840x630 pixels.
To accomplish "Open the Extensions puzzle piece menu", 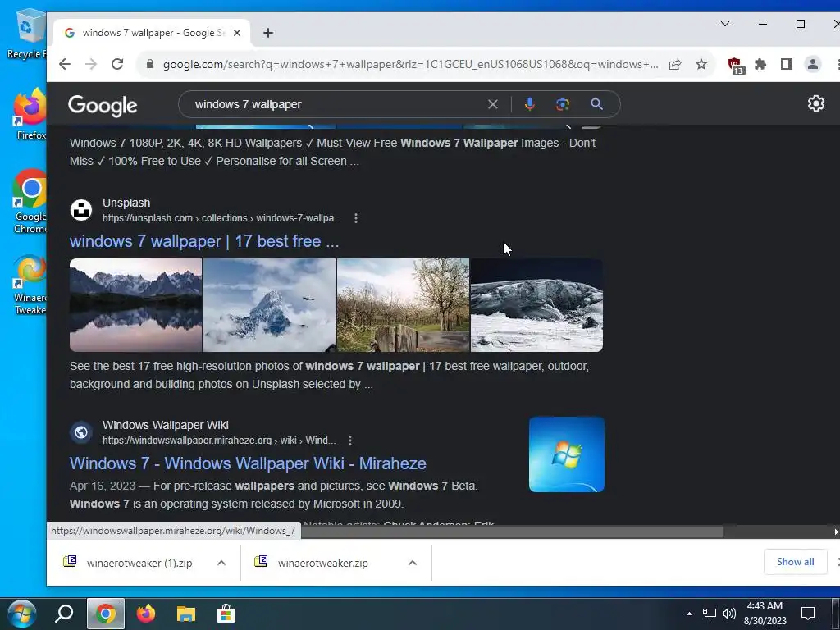I will (760, 64).
